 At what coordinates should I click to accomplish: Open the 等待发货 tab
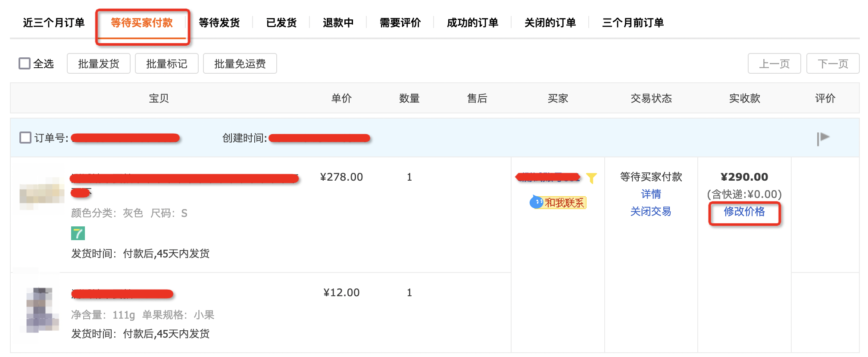[219, 23]
